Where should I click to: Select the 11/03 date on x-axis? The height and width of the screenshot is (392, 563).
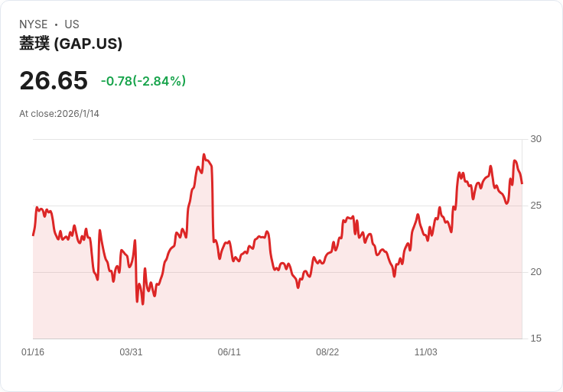[425, 352]
